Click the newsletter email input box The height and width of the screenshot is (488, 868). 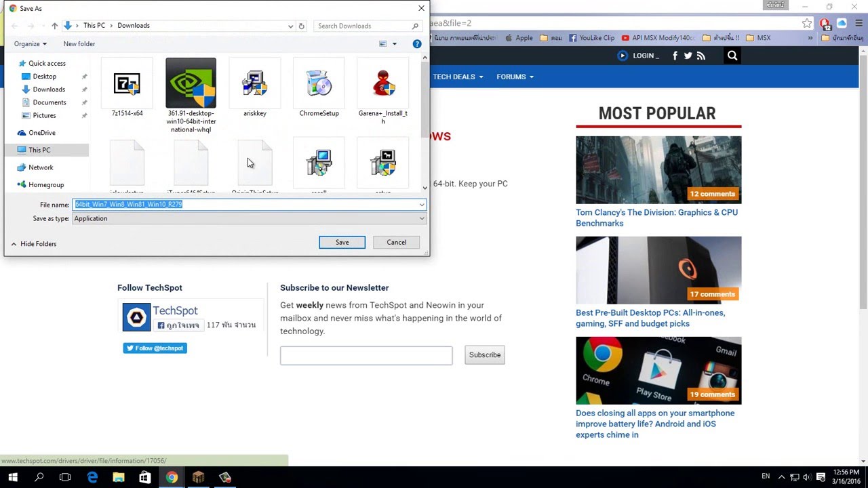(366, 355)
